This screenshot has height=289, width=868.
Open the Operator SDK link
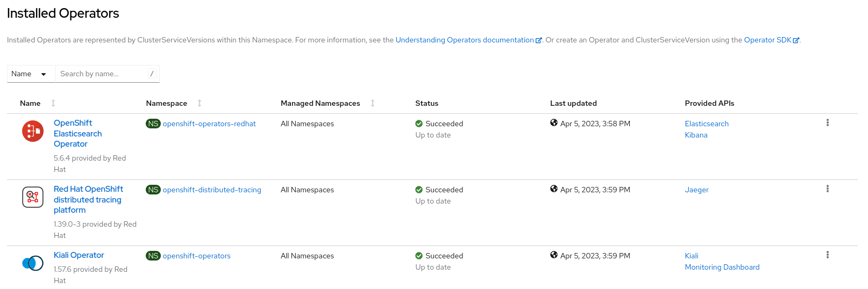point(767,40)
